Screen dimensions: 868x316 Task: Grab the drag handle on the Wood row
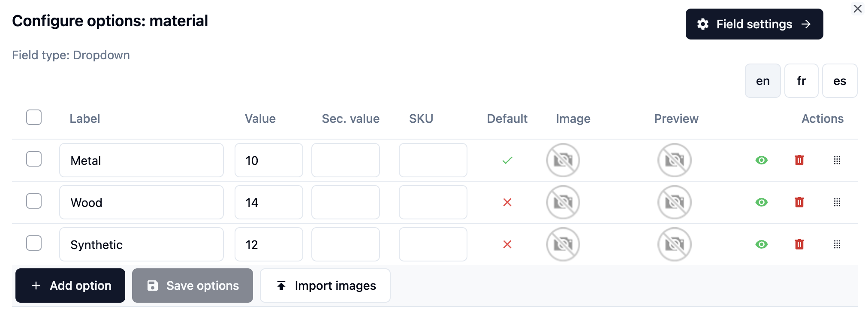[x=837, y=202]
